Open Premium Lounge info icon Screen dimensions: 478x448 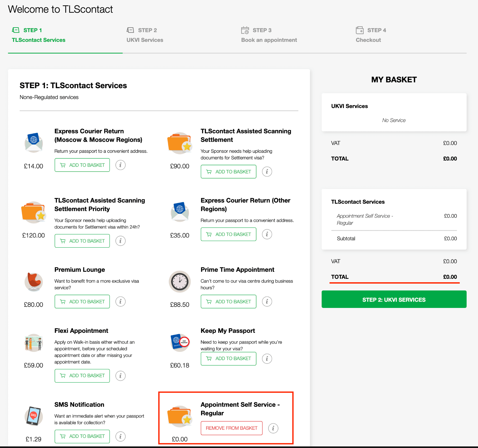[x=120, y=302]
